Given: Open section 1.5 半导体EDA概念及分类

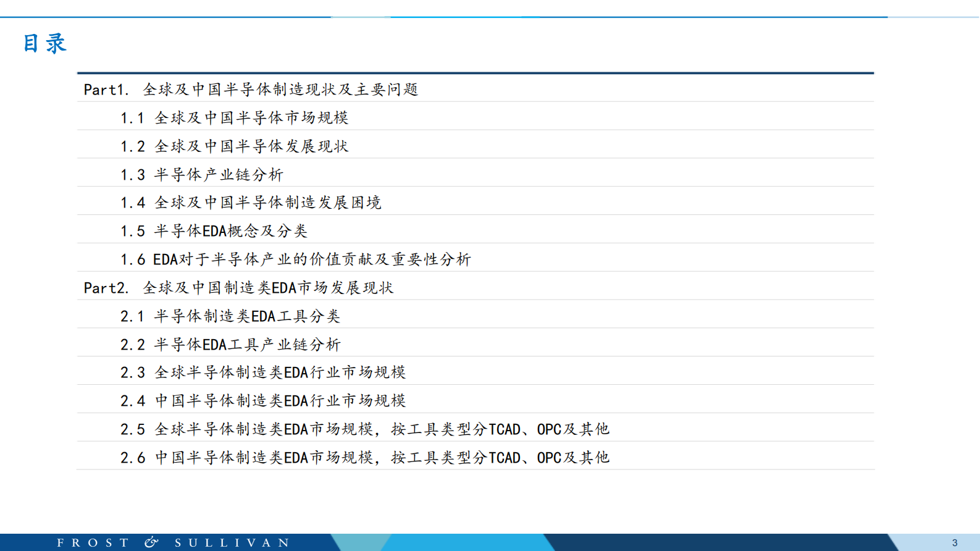Looking at the screenshot, I should tap(214, 231).
